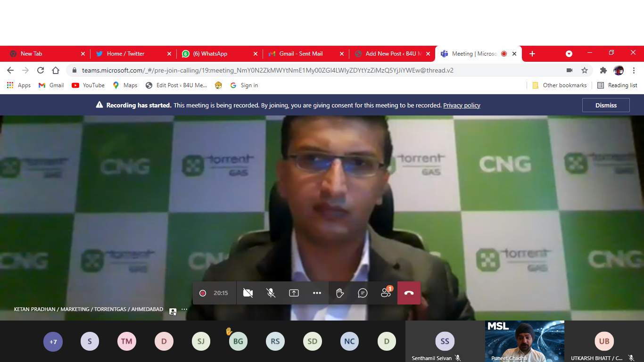Select participant avatar TM
644x362 pixels.
tap(126, 342)
